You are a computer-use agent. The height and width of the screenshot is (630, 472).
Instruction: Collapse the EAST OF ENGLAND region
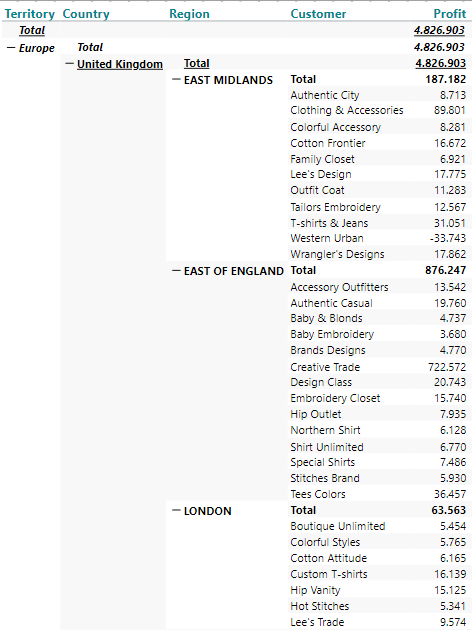(x=176, y=271)
